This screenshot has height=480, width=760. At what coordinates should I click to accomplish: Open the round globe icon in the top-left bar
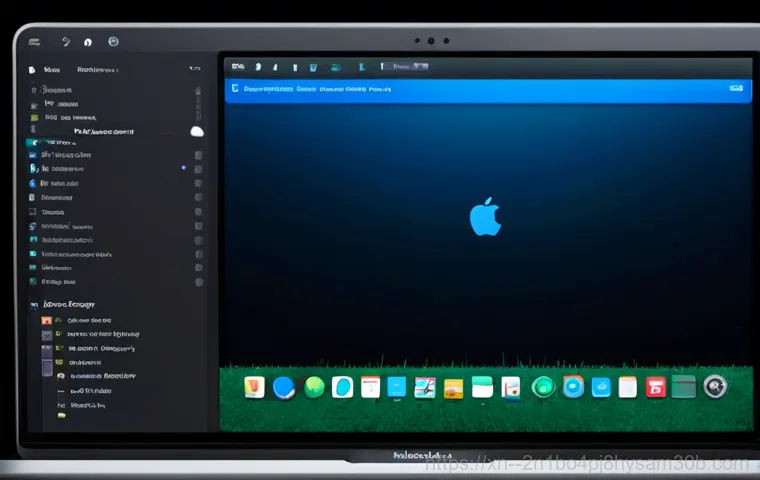tap(113, 42)
